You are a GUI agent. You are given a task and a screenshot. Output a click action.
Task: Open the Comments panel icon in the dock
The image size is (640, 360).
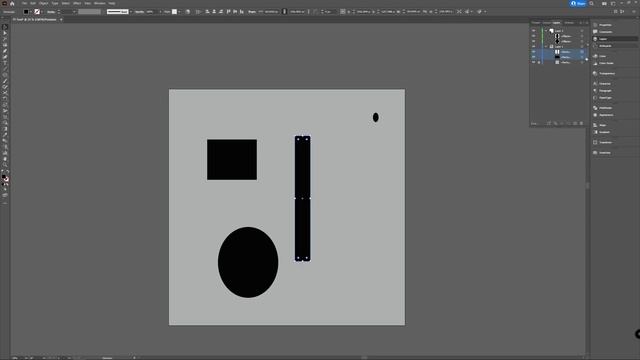point(595,32)
